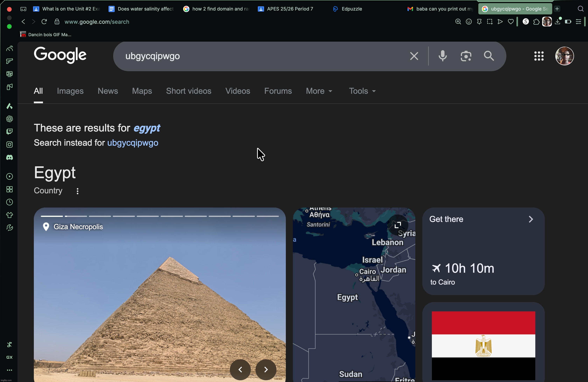588x382 pixels.
Task: Click the Google voice search microphone icon
Action: pos(443,56)
